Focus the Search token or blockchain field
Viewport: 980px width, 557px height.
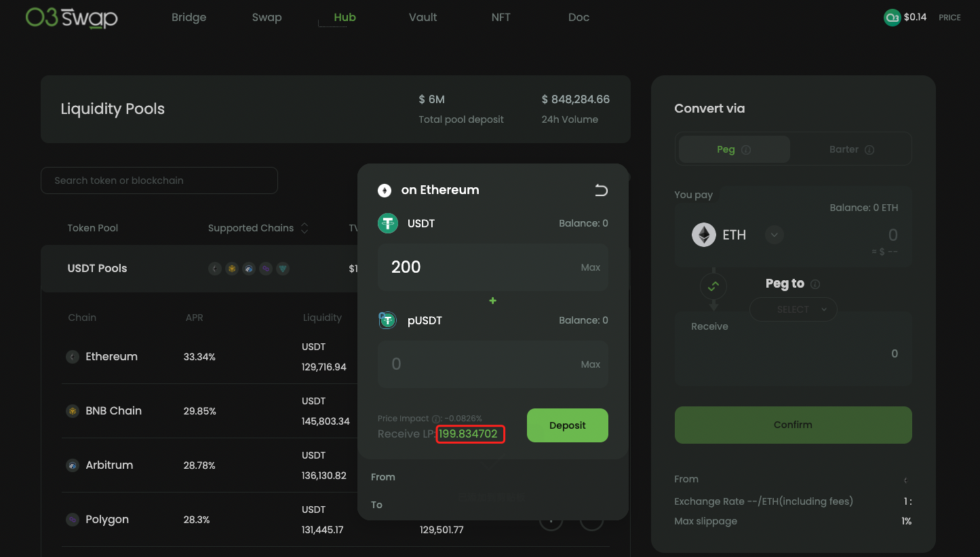[159, 180]
